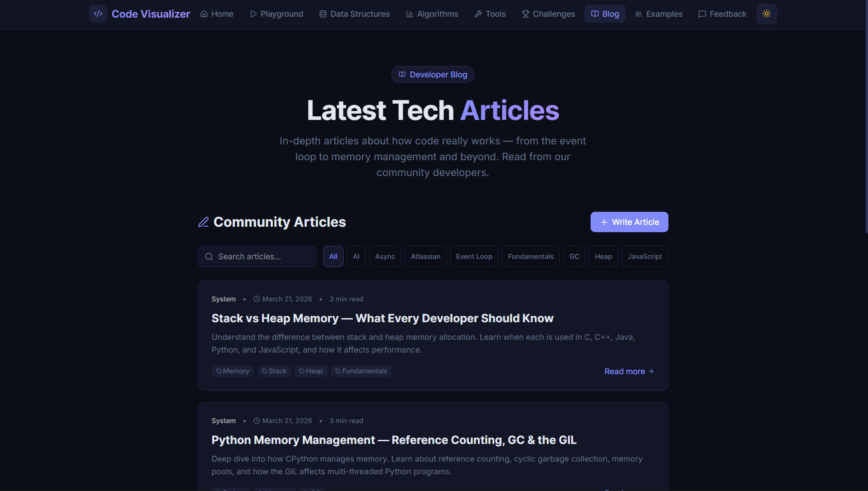Focus the Search articles input field

(x=257, y=257)
